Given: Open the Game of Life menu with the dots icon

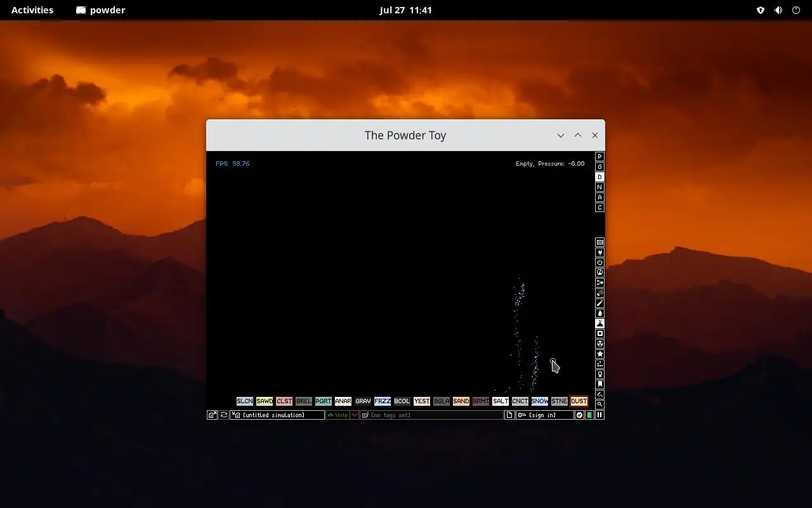Looking at the screenshot, I should click(599, 364).
